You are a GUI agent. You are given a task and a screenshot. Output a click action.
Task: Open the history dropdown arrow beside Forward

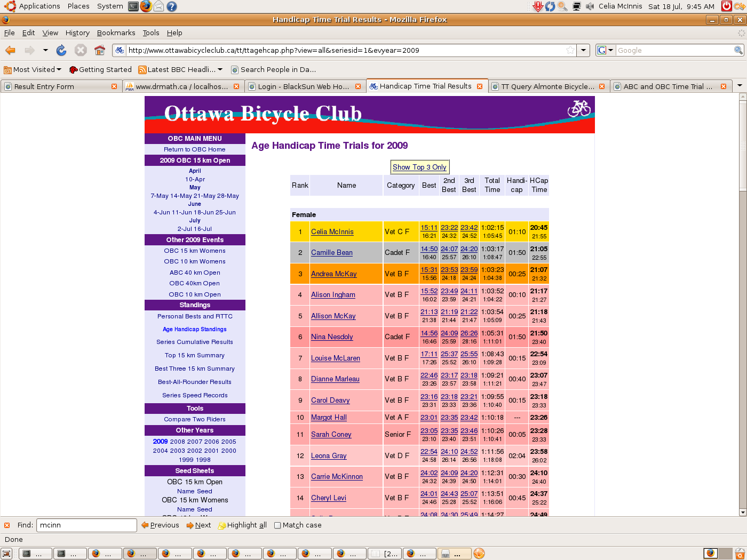[45, 50]
